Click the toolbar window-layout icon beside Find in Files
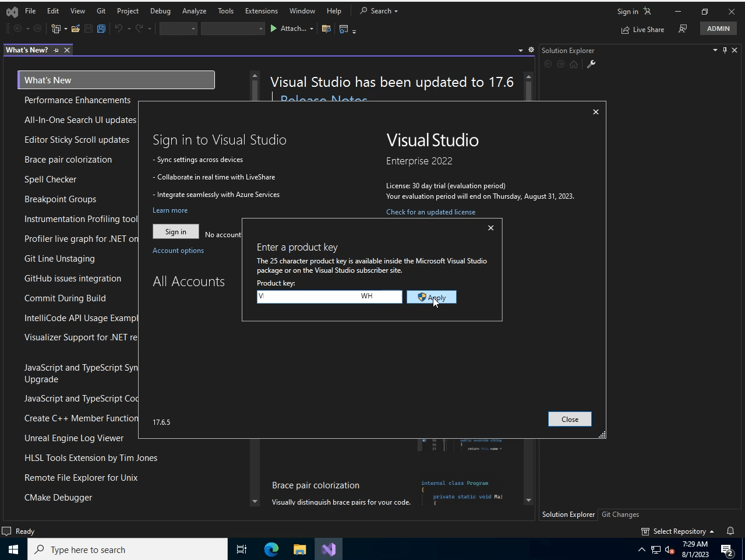The height and width of the screenshot is (560, 745). 344,29
